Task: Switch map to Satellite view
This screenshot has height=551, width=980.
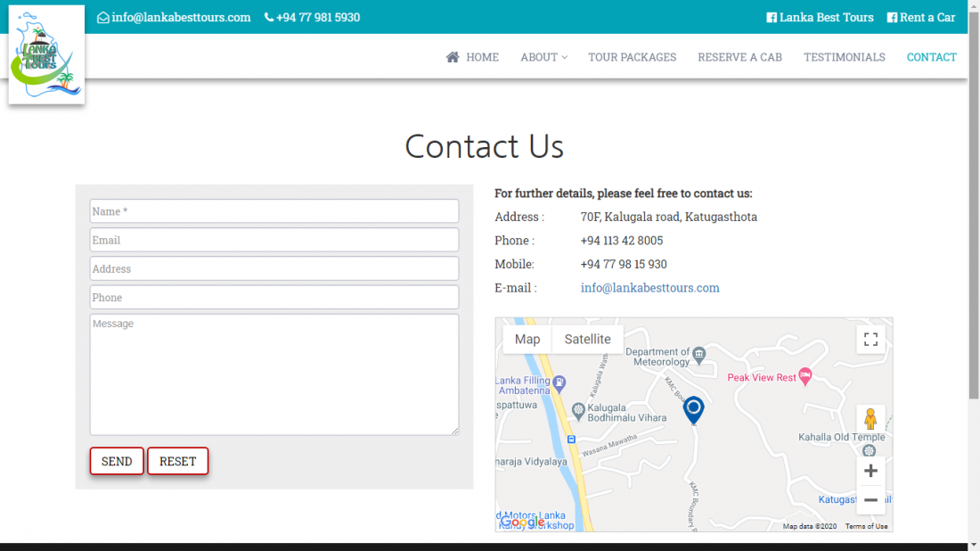Action: pyautogui.click(x=587, y=339)
